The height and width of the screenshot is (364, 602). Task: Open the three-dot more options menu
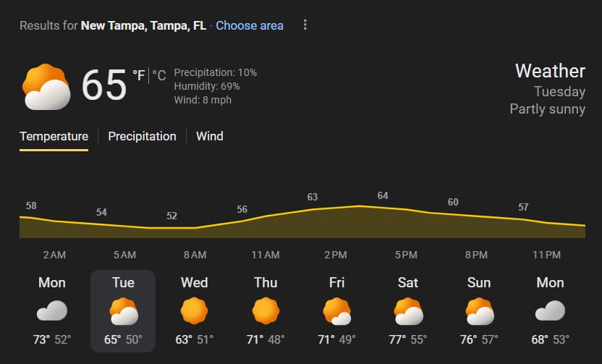pyautogui.click(x=305, y=25)
